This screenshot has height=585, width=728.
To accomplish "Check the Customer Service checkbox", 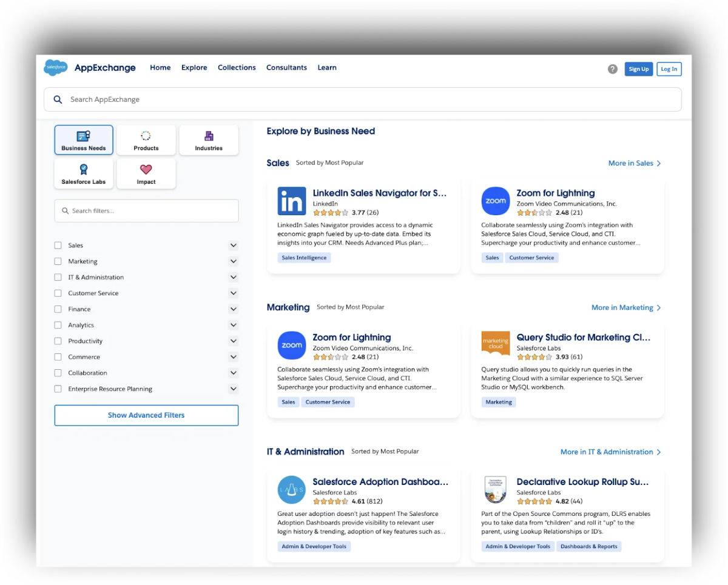I will (x=58, y=293).
